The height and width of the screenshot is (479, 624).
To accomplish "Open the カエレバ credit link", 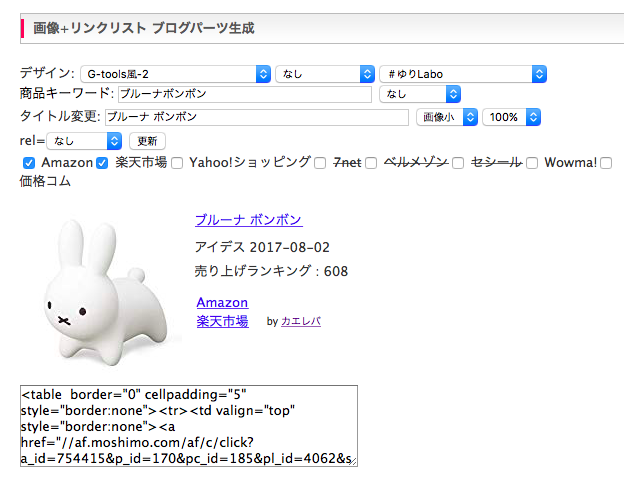I will point(301,322).
